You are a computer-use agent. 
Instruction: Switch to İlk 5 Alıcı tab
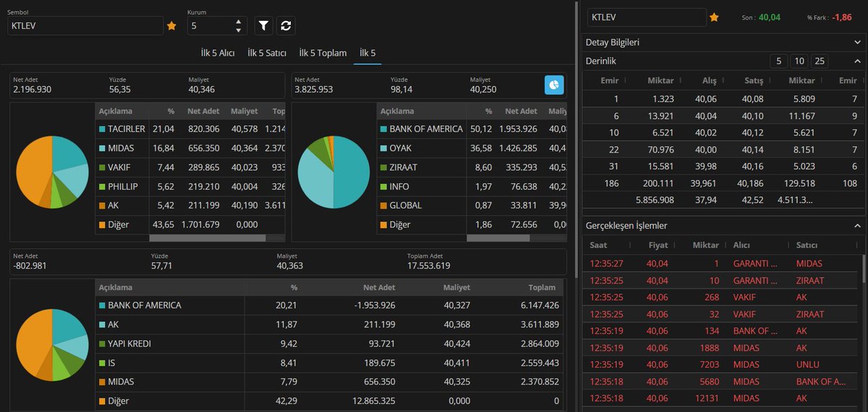(x=217, y=53)
